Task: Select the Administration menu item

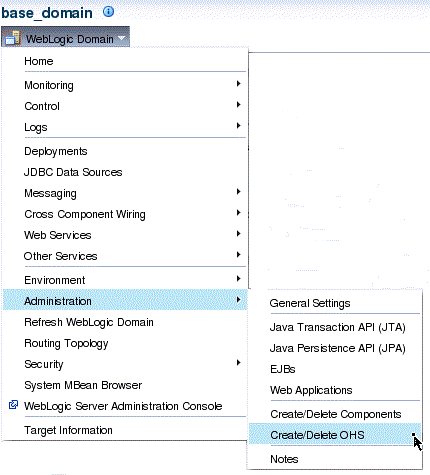Action: tap(125, 300)
